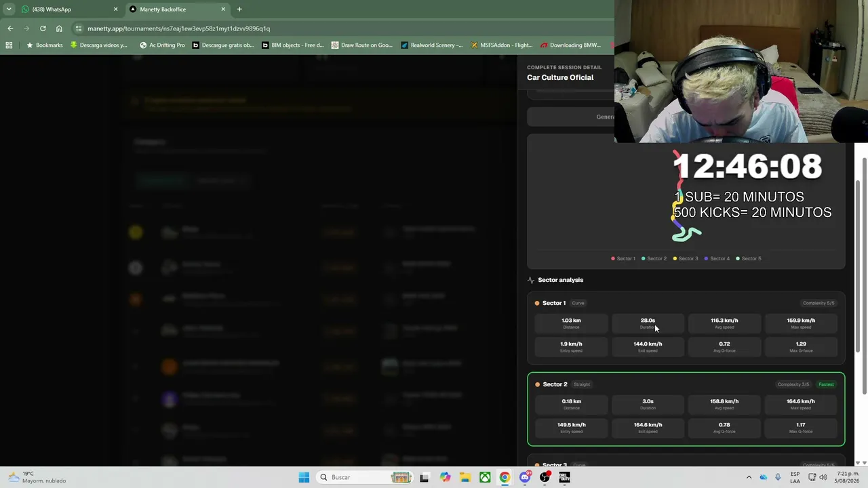Toggle Sector 3 in the map legend
The image size is (868, 488).
686,258
